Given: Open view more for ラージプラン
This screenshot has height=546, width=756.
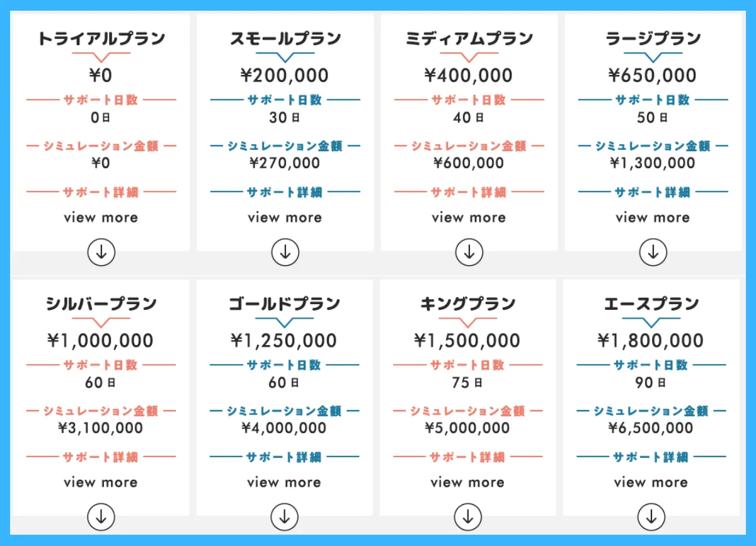Looking at the screenshot, I should tap(653, 218).
